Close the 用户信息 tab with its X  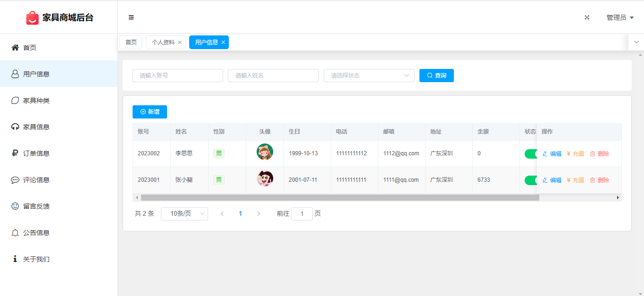pyautogui.click(x=223, y=42)
